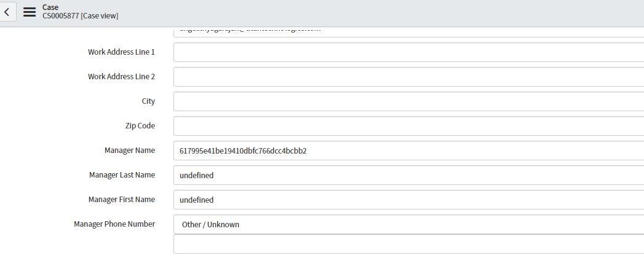Click the Manager First Name label
644x258 pixels.
click(122, 200)
